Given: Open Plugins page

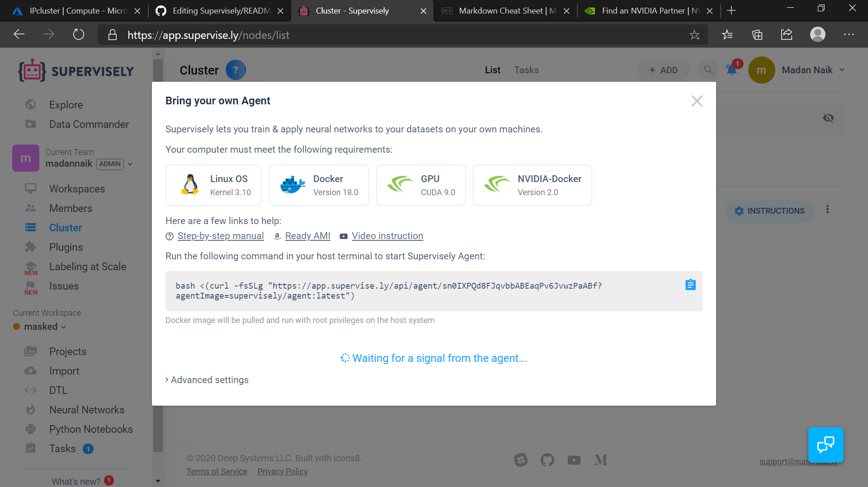Looking at the screenshot, I should [66, 247].
